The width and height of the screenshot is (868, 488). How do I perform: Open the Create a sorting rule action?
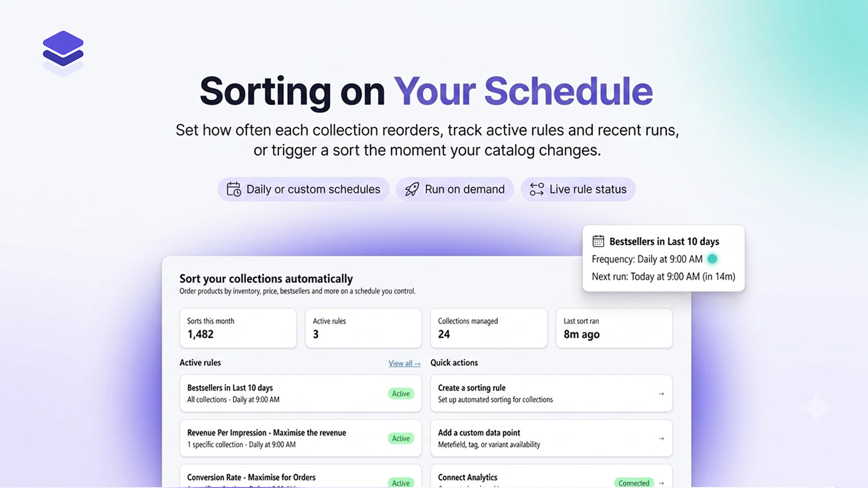pyautogui.click(x=551, y=393)
